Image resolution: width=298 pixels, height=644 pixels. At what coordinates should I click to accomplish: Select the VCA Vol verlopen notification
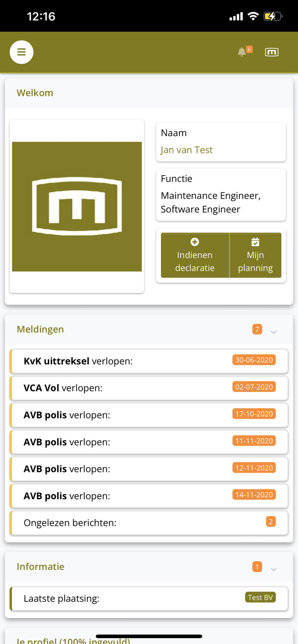(149, 388)
